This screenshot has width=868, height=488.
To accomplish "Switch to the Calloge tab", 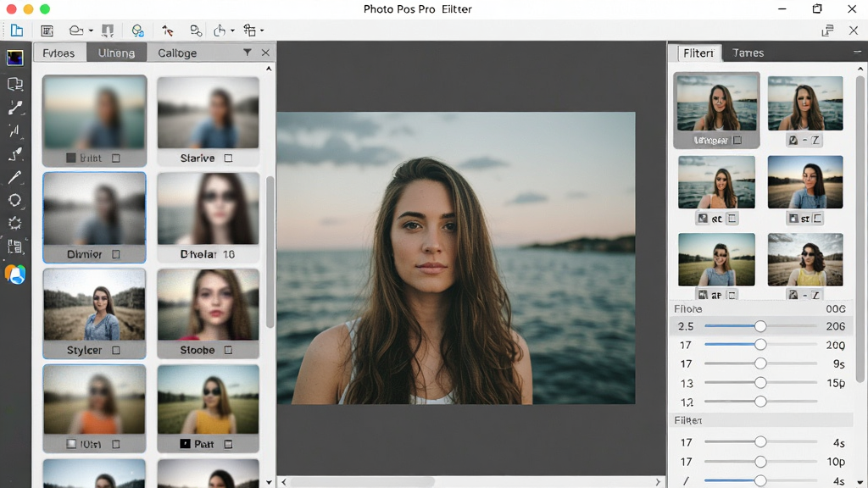I will [177, 53].
